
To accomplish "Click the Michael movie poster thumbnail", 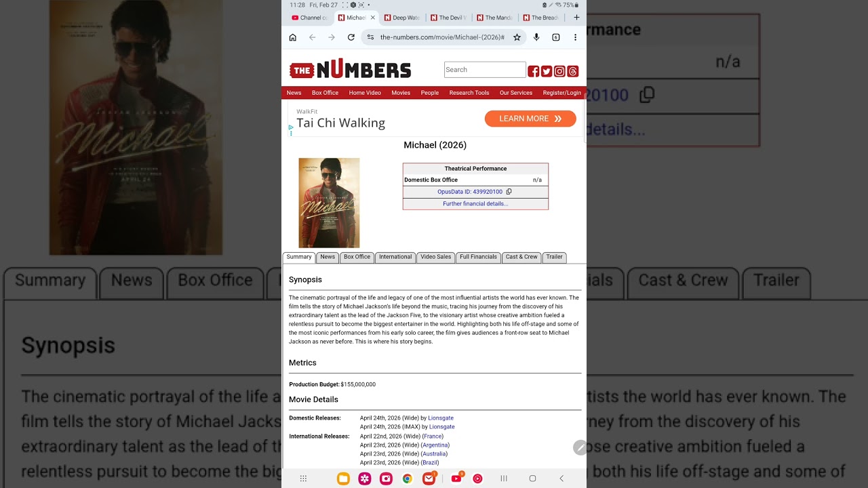I will (329, 203).
